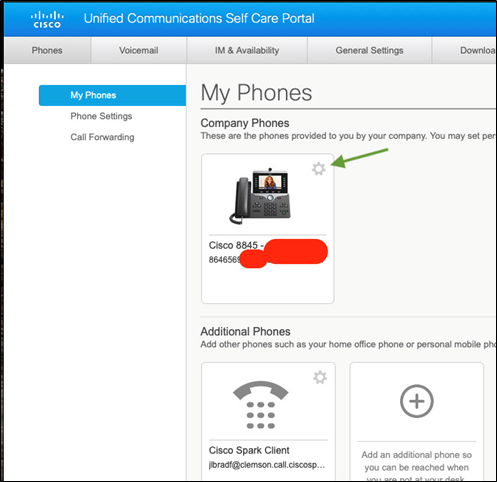
Task: Click the Cisco 8845 device name
Action: 236,245
